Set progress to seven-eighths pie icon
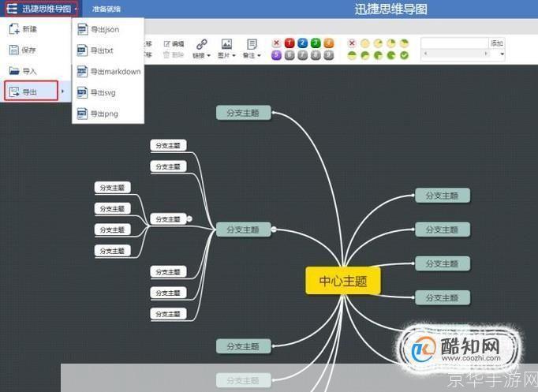The image size is (538, 392). pyautogui.click(x=391, y=55)
